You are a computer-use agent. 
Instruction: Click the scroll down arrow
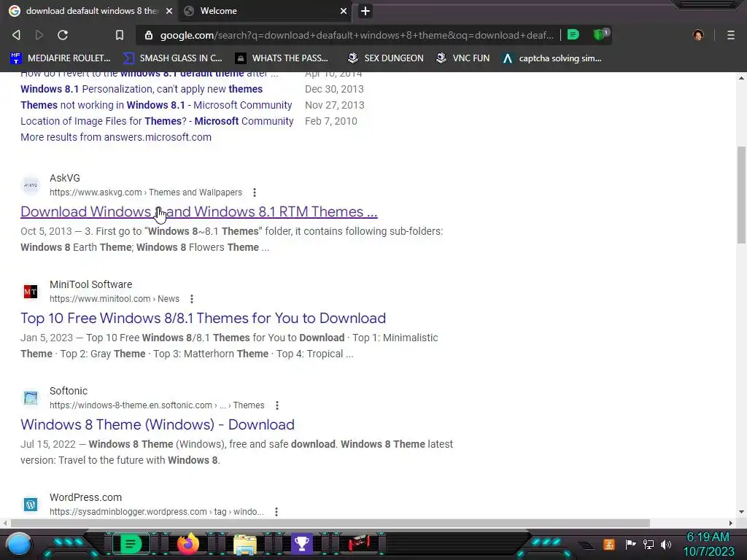[x=741, y=513]
